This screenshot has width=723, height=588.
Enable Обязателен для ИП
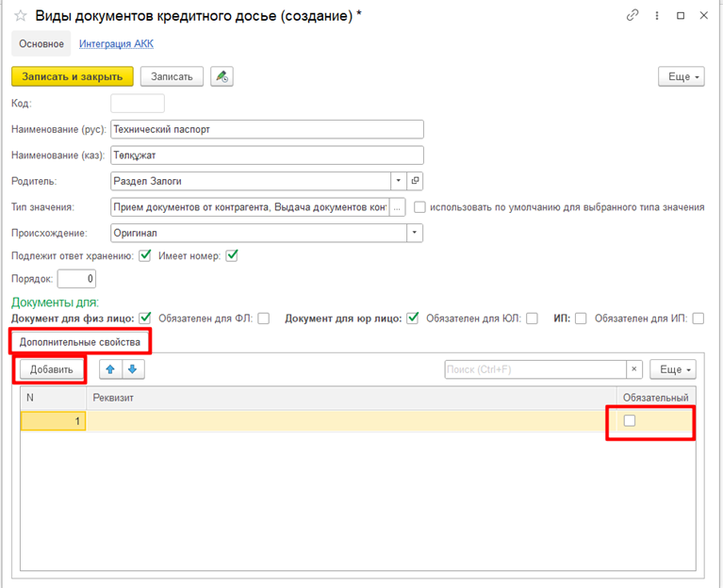point(698,318)
